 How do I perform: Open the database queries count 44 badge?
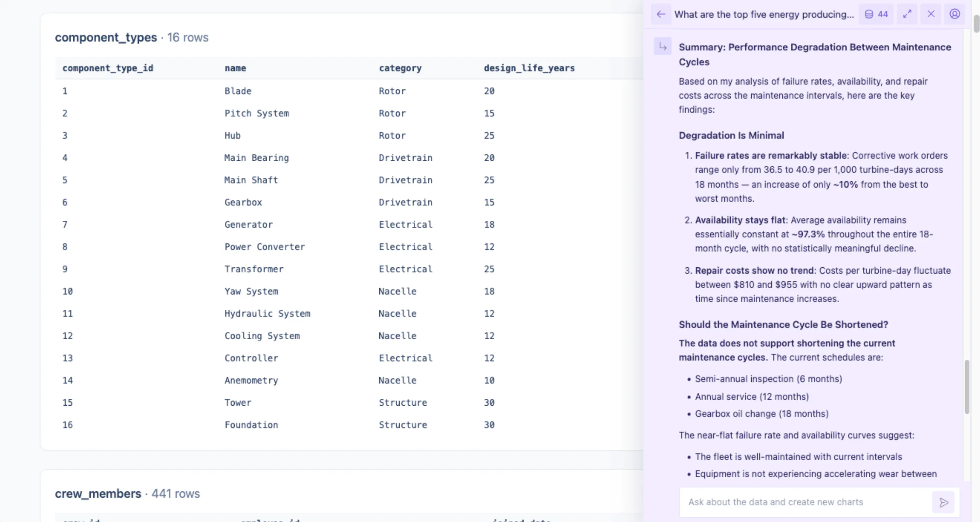coord(876,14)
